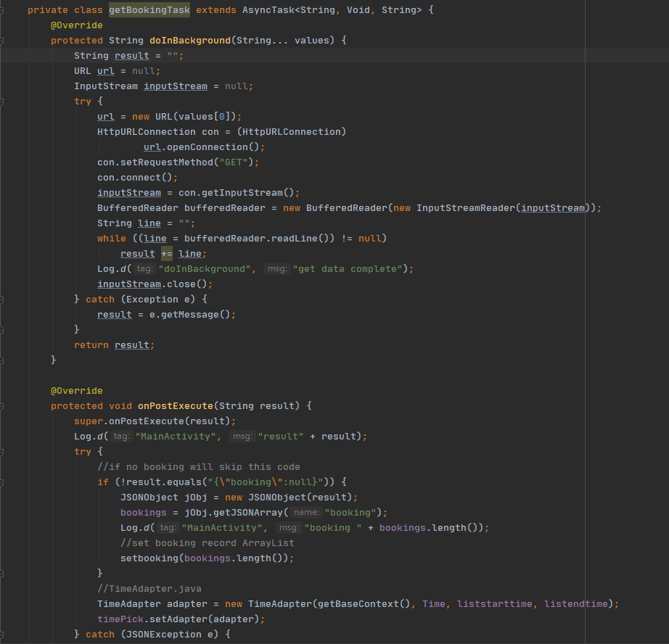669x644 pixels.
Task: Click the @Override annotation above doInBackground
Action: tap(77, 25)
